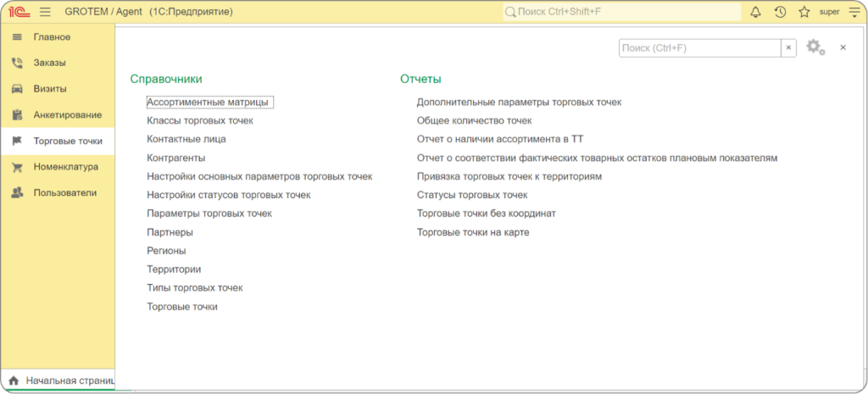Click GROTEM / Agent title text
The image size is (868, 394).
point(103,12)
